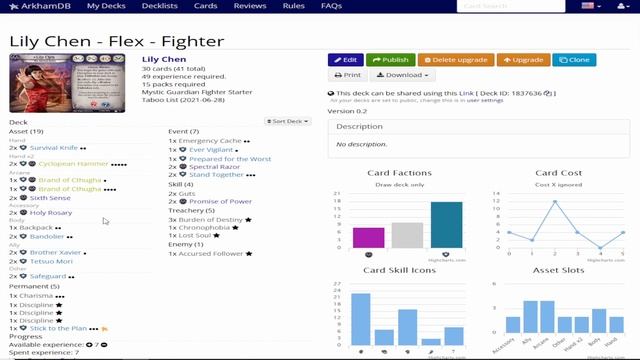Open the Backpack card
640x360 pixels.
pos(36,227)
